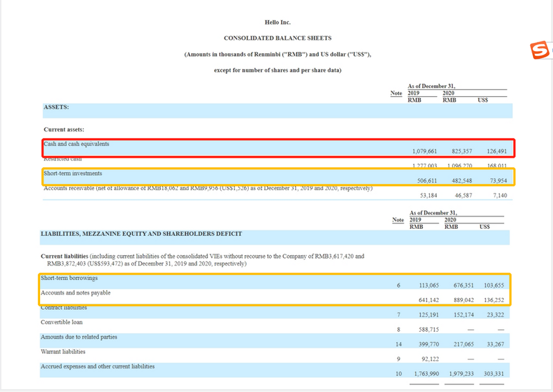Select the 825,357 cash value
This screenshot has width=553, height=392.
[462, 151]
